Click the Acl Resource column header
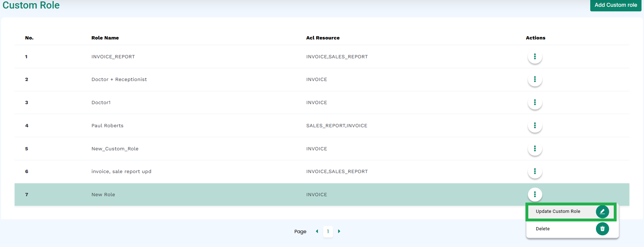The image size is (644, 247). [x=323, y=38]
